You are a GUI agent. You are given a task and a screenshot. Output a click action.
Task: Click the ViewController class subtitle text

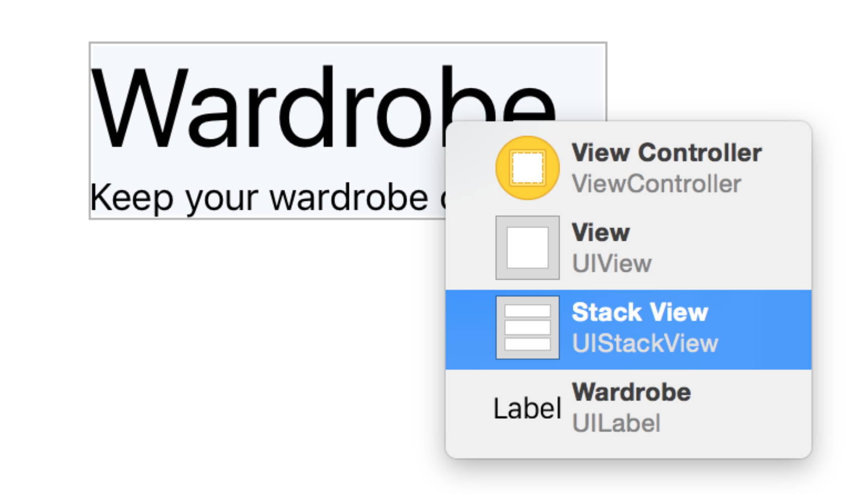coord(656,184)
